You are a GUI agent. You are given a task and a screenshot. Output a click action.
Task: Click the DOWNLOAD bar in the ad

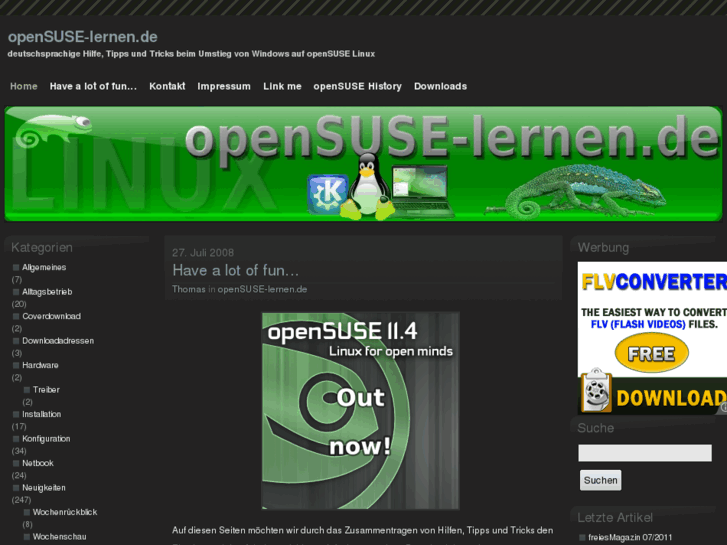pyautogui.click(x=671, y=398)
